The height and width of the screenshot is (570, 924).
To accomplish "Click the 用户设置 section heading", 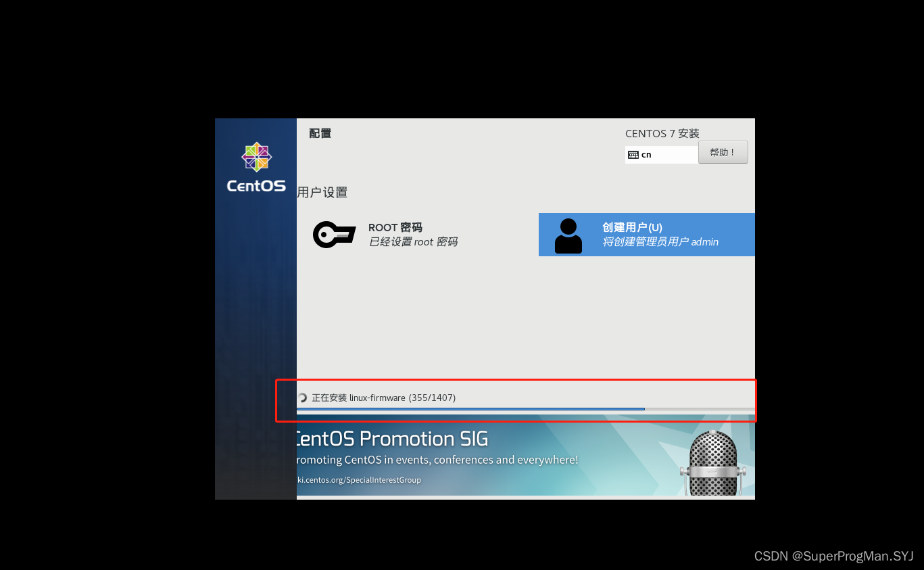I will click(322, 193).
